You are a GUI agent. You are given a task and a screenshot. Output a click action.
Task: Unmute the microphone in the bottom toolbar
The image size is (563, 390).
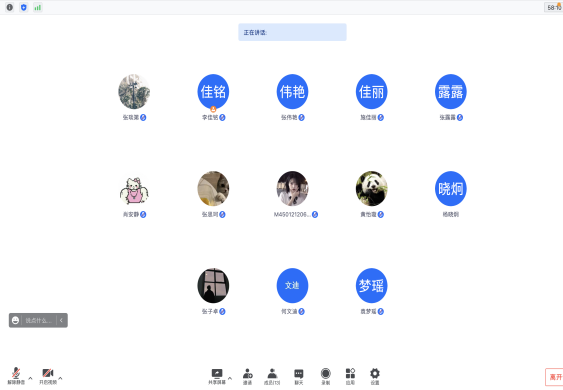16,376
